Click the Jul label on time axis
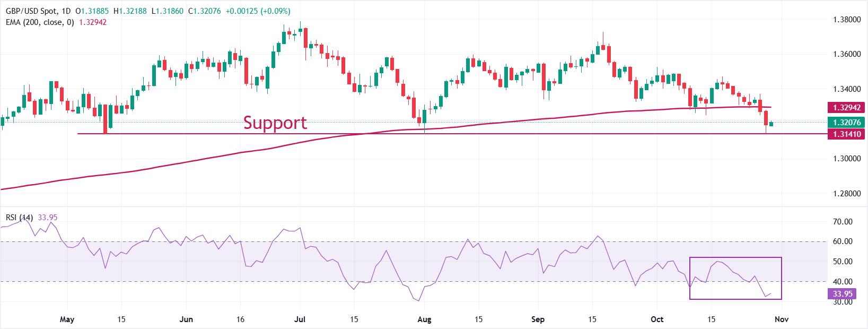868x329 pixels. pyautogui.click(x=300, y=319)
